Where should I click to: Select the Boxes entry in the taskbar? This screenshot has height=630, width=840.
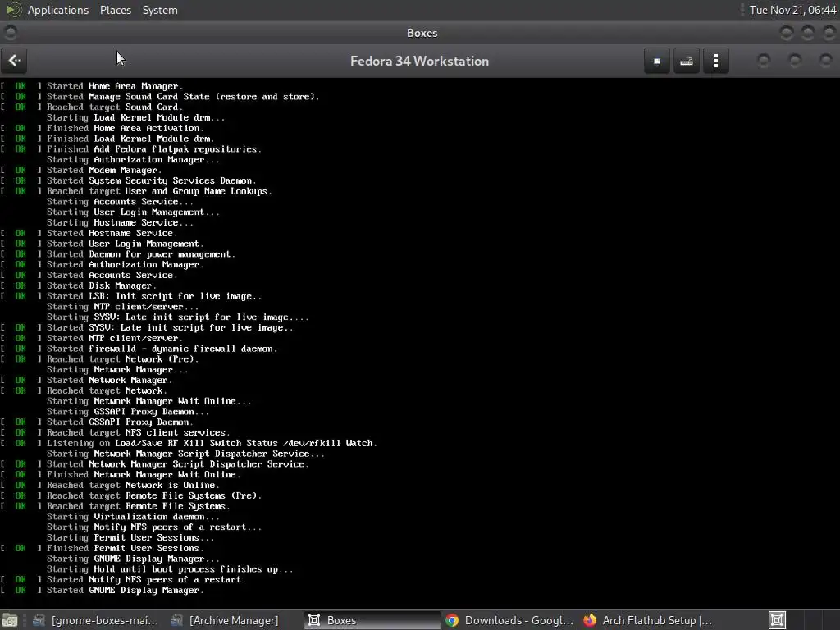point(372,620)
